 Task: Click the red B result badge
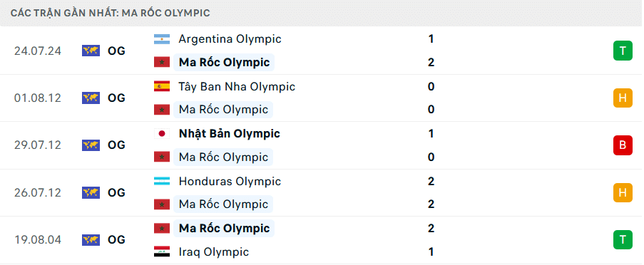click(x=623, y=145)
